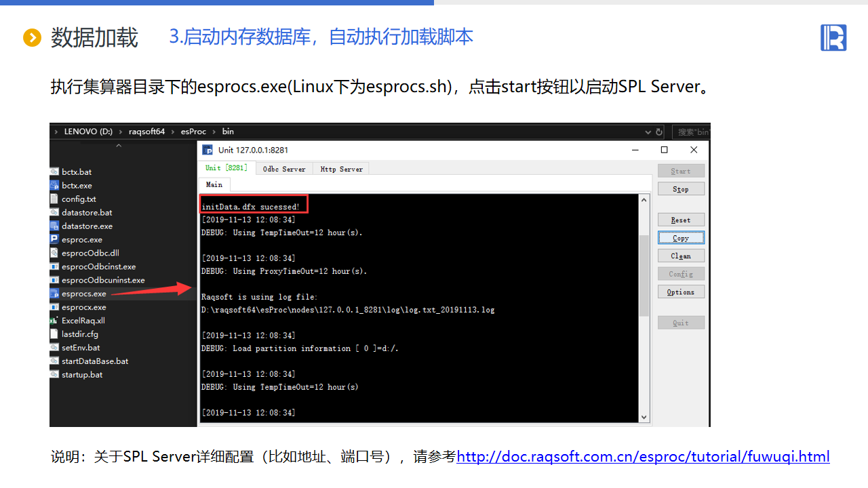Click the ExcelRaq.xll Excel add-in icon

54,321
